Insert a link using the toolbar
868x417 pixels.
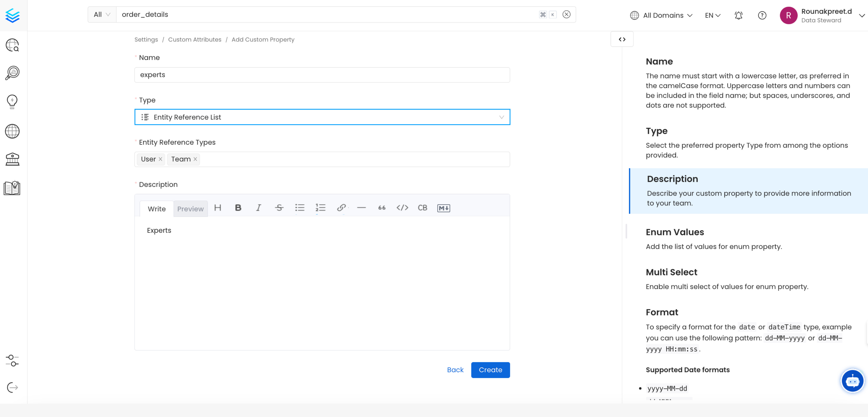pos(341,208)
